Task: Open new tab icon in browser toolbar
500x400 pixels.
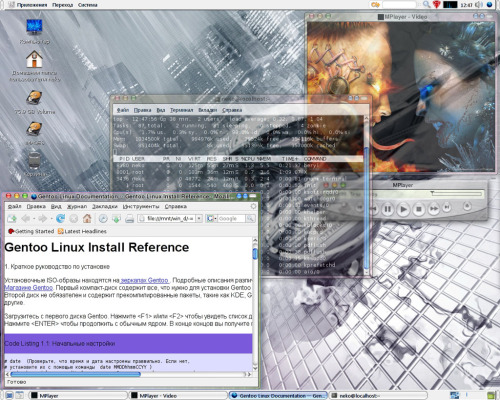Action: 12,219
